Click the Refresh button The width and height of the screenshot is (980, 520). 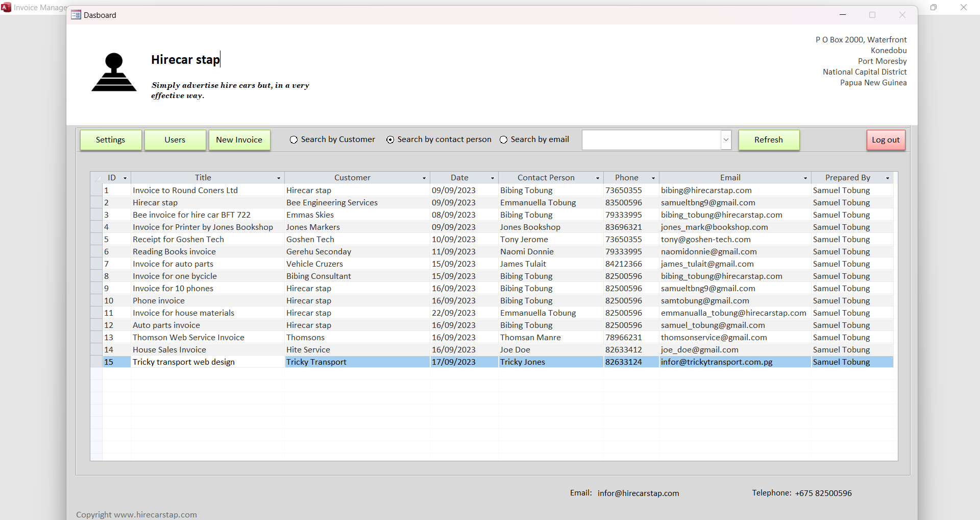click(x=769, y=140)
